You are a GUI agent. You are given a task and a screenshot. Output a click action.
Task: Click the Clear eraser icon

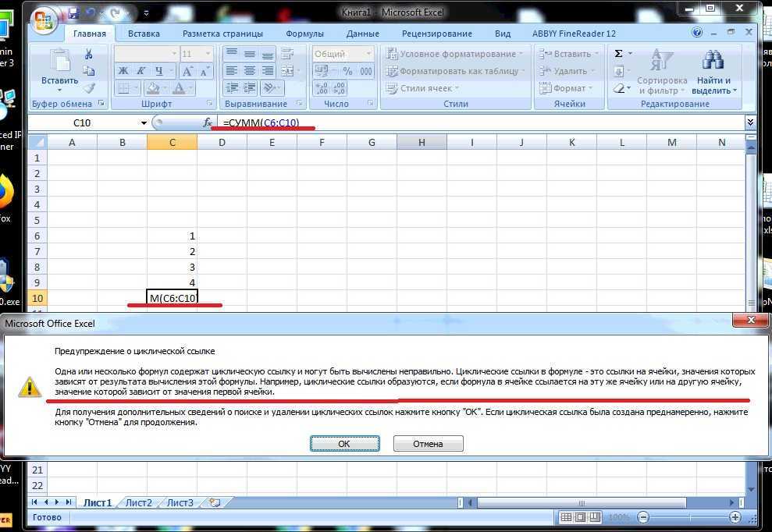tap(619, 88)
